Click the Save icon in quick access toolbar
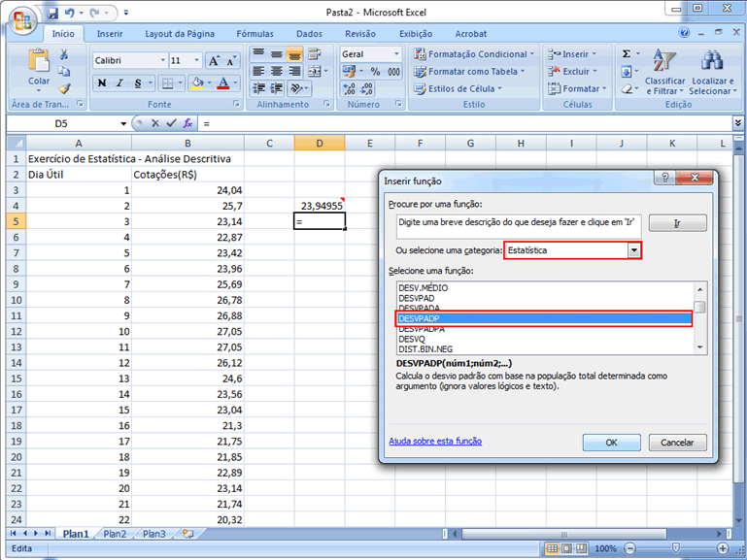Image resolution: width=747 pixels, height=560 pixels. coord(52,14)
